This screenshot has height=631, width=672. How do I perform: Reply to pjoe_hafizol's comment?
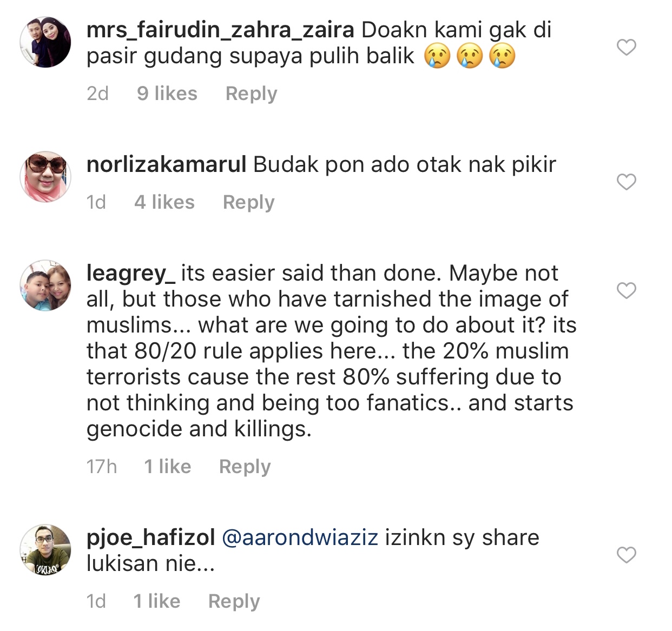point(234,601)
